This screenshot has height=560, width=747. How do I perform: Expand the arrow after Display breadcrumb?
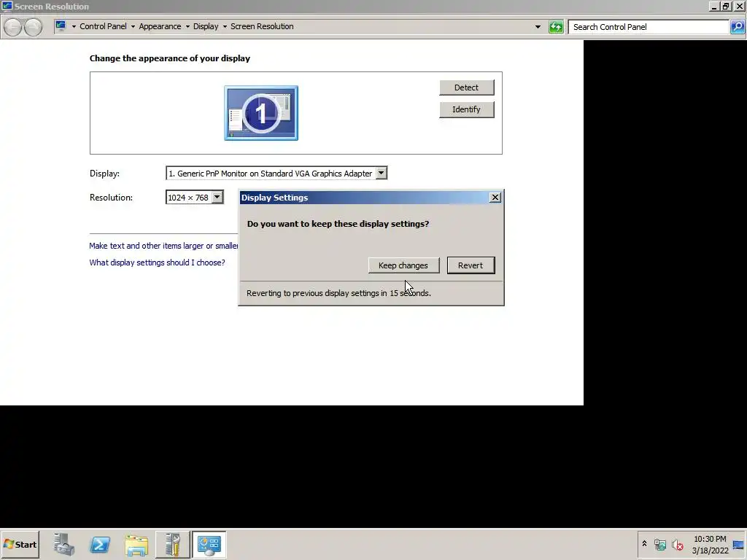[225, 27]
